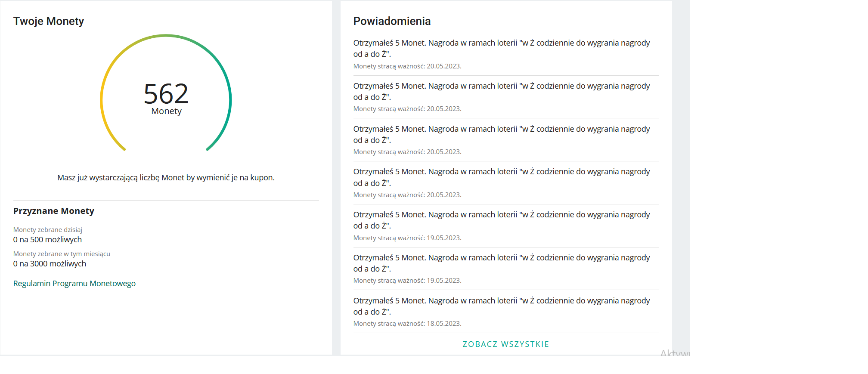Open the fifth notification in the list
This screenshot has width=868, height=374.
[x=502, y=220]
